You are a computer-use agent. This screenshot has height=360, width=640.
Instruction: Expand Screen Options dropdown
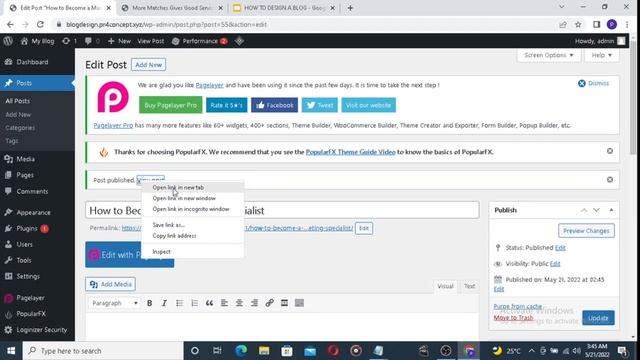point(549,55)
